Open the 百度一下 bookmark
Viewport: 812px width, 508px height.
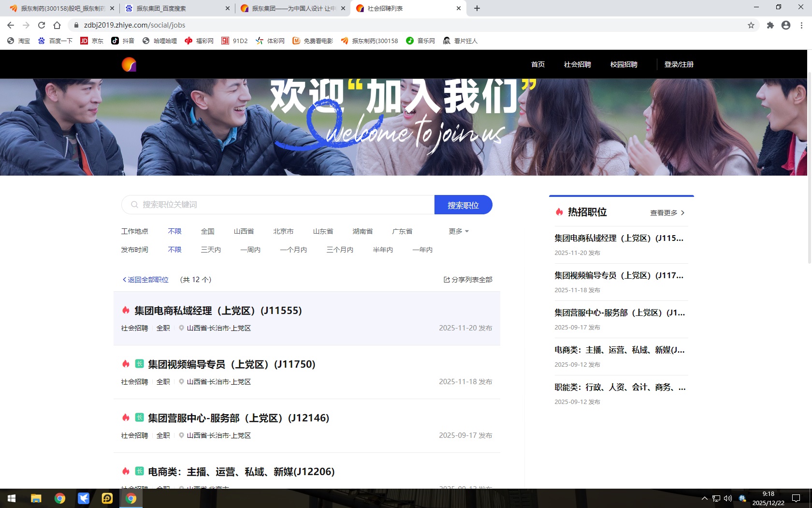click(x=55, y=41)
